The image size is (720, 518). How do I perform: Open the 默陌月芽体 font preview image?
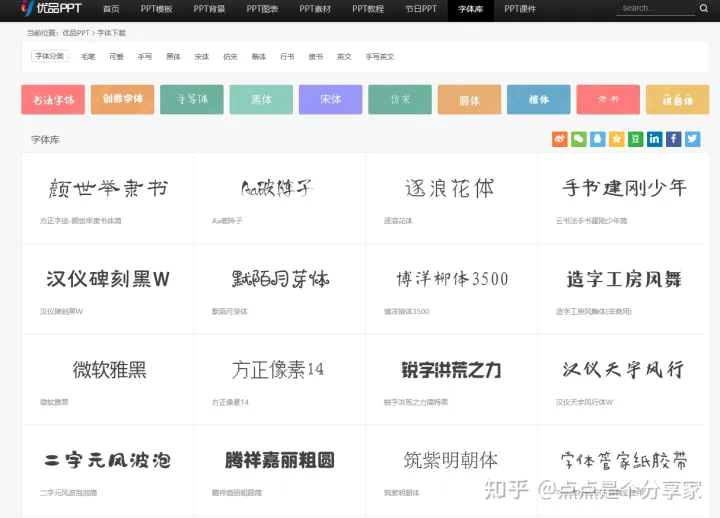(280, 279)
